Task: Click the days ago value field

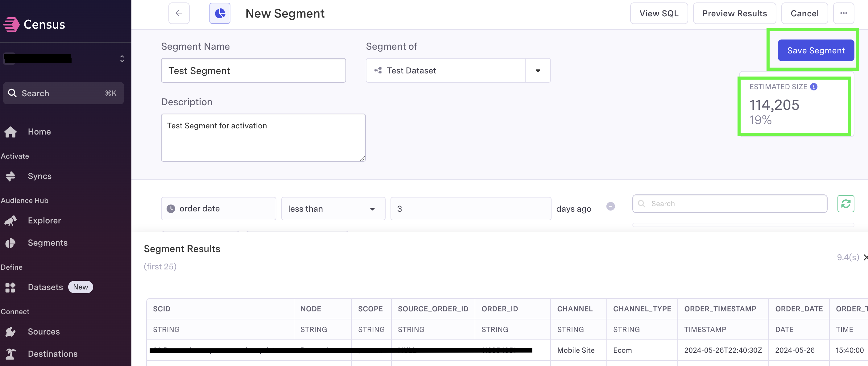Action: [471, 209]
